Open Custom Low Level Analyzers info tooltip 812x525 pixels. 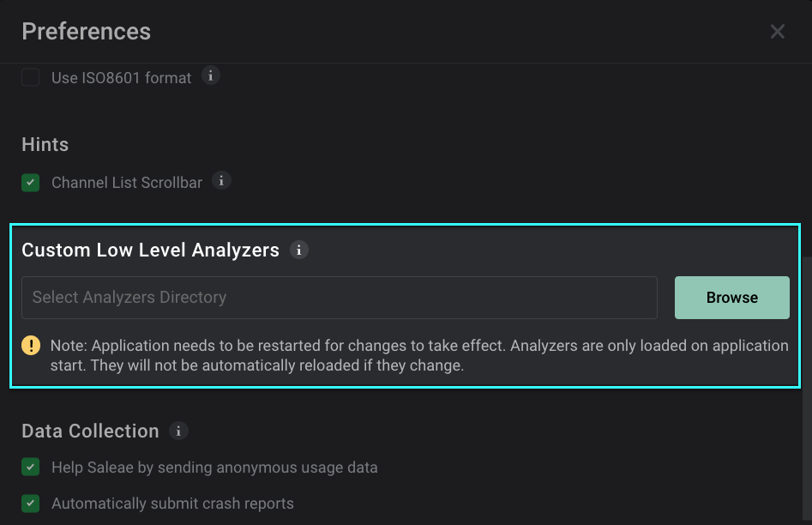pyautogui.click(x=298, y=250)
